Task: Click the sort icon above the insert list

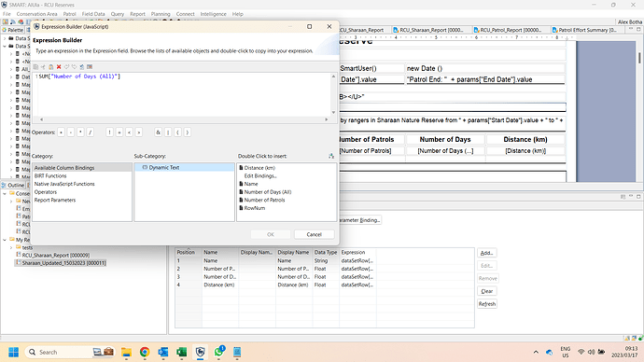Action: (331, 156)
